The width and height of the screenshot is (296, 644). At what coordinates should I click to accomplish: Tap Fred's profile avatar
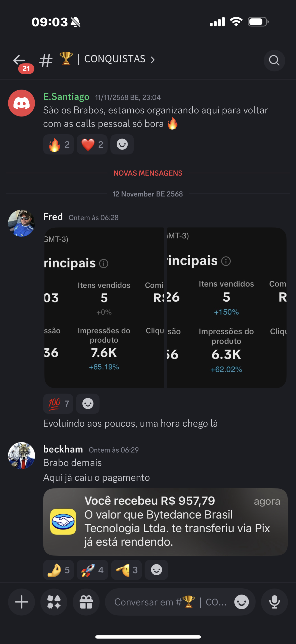[x=22, y=223]
